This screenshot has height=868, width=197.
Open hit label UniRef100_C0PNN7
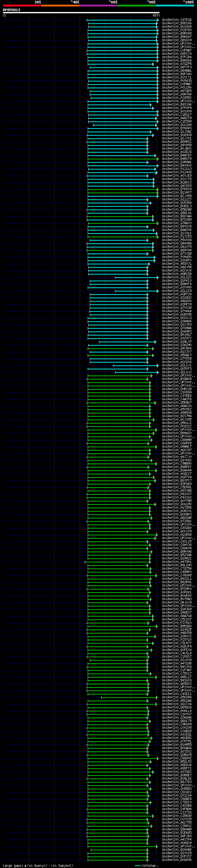point(176,84)
